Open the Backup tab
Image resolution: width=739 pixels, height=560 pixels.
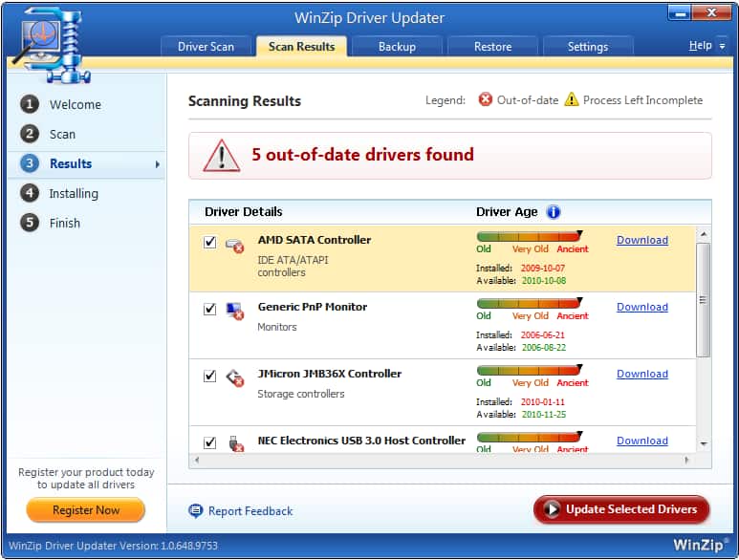[398, 47]
